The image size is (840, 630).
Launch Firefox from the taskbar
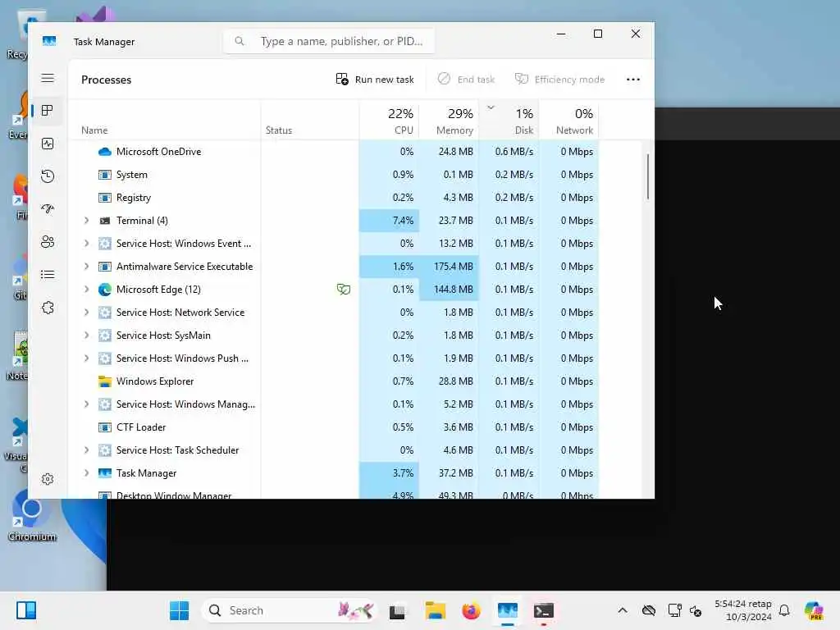coord(471,610)
